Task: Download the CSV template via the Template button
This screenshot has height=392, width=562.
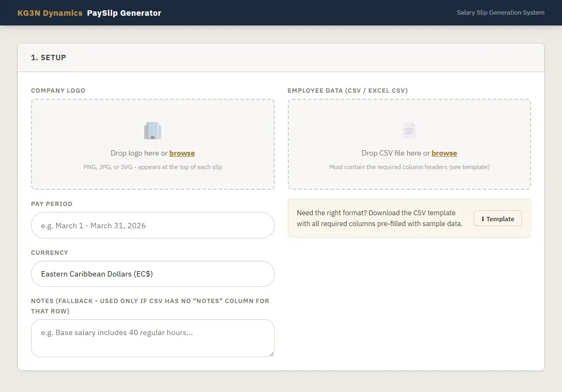Action: click(497, 219)
